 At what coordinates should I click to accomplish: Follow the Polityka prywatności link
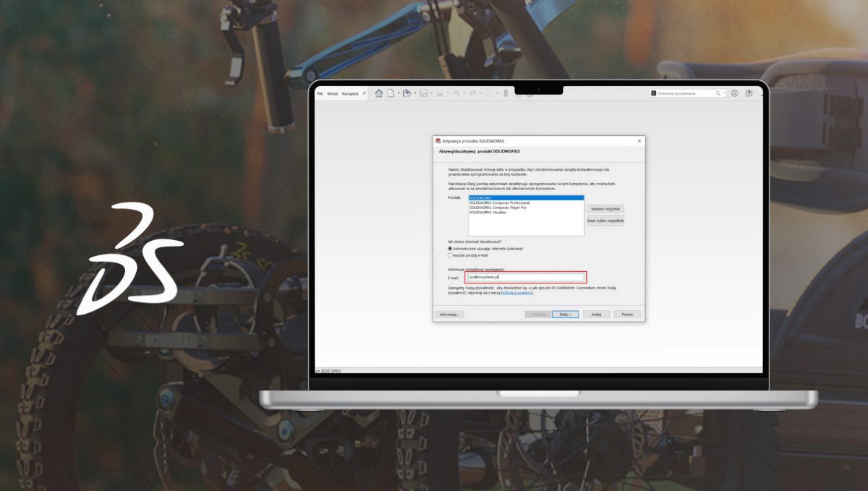(x=516, y=293)
